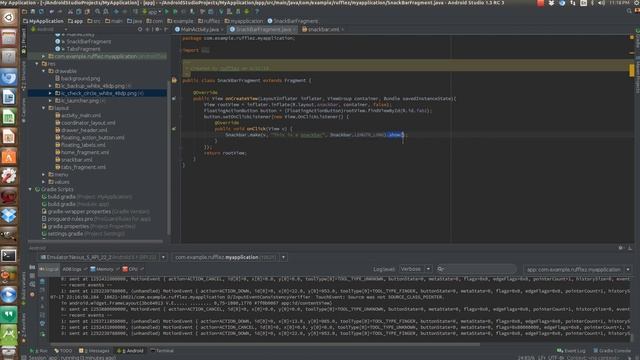The image size is (640, 360).
Task: Open Dropbox from the launcher
Action: tap(9, 216)
